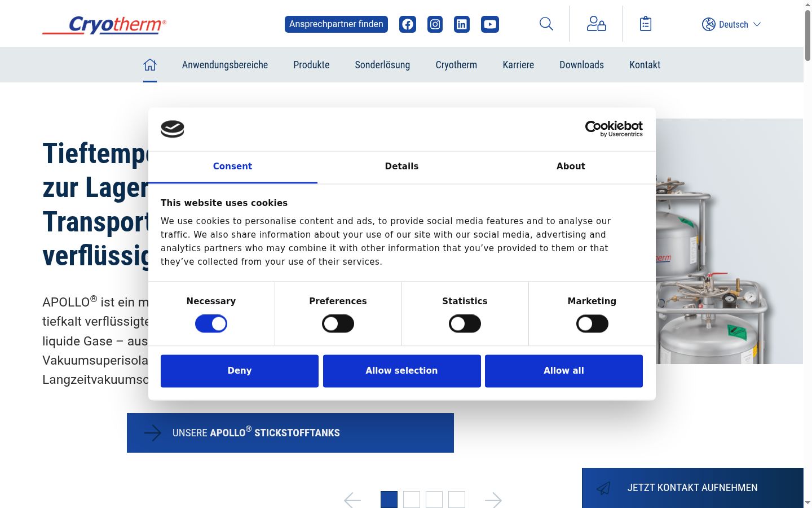
Task: Open site search magnifier icon
Action: (x=546, y=24)
